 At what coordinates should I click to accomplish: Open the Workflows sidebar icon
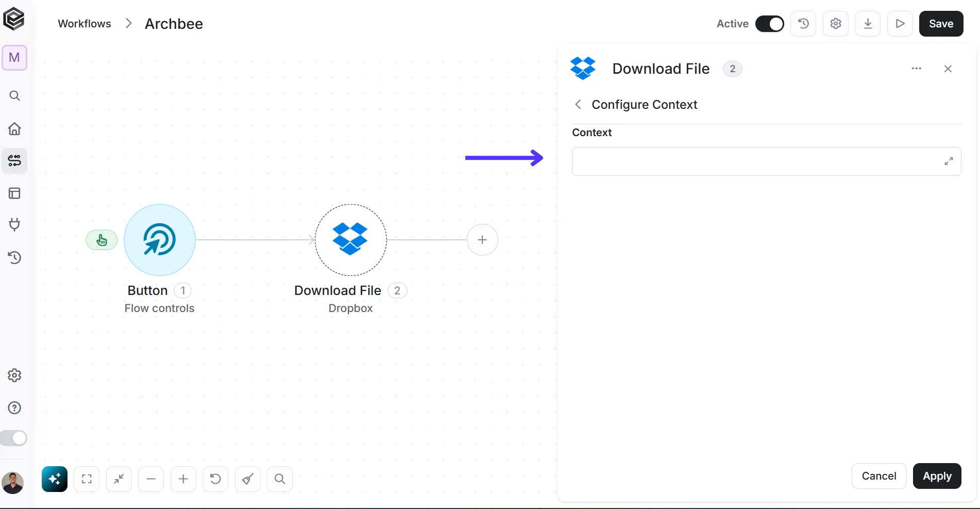pos(14,161)
